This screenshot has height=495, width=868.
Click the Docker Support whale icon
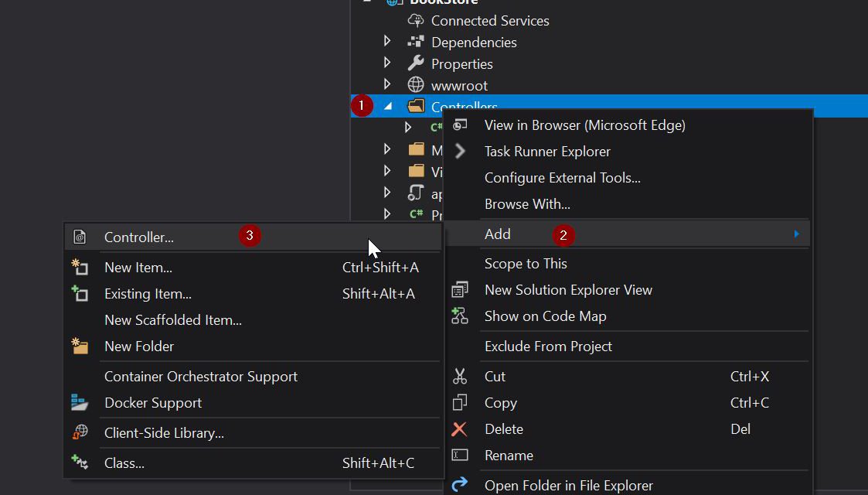click(x=80, y=403)
